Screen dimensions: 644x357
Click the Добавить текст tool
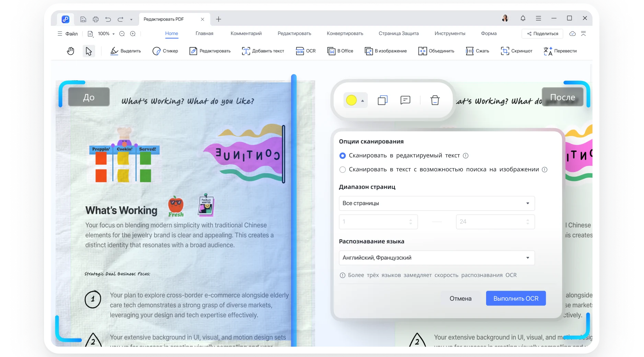[x=263, y=51]
